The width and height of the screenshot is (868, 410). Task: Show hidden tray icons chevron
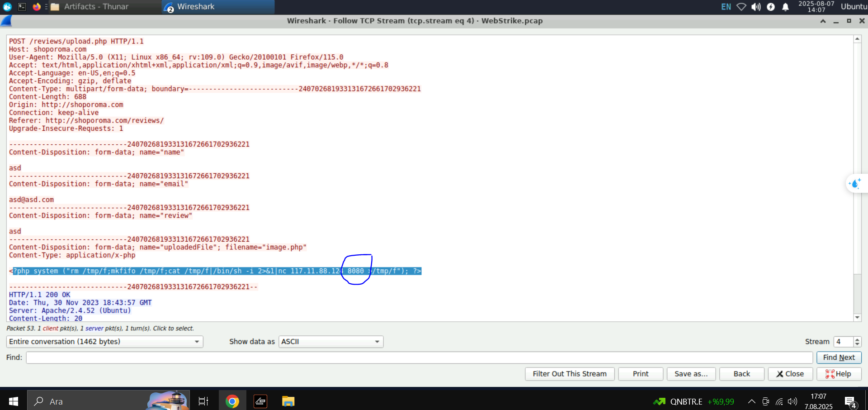tap(751, 401)
